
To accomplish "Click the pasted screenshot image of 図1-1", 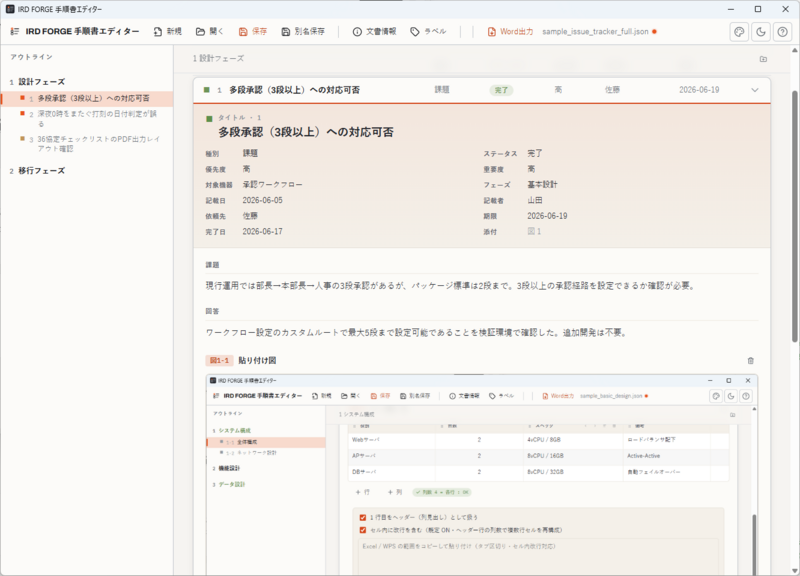I will pyautogui.click(x=482, y=474).
